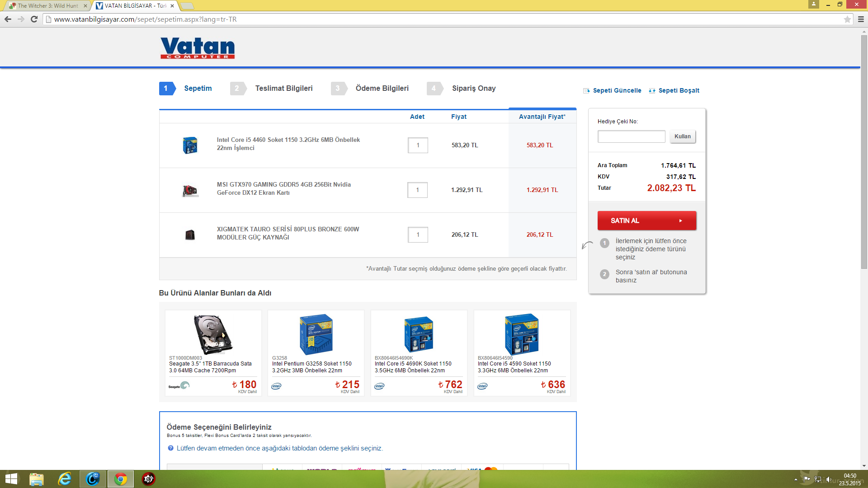The width and height of the screenshot is (868, 488).
Task: Click the Tutar total 2.082,23 TL
Action: [x=671, y=188]
